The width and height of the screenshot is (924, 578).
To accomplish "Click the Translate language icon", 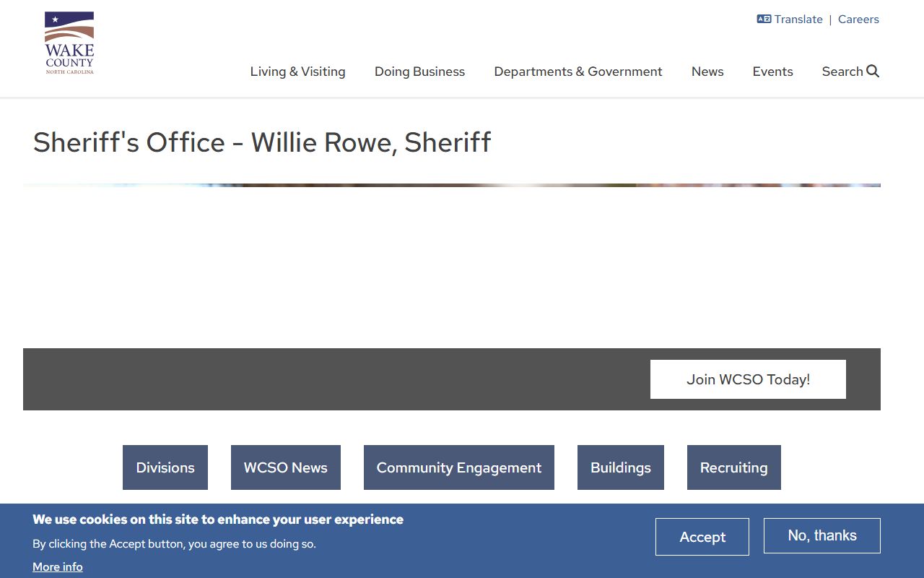I will point(764,20).
